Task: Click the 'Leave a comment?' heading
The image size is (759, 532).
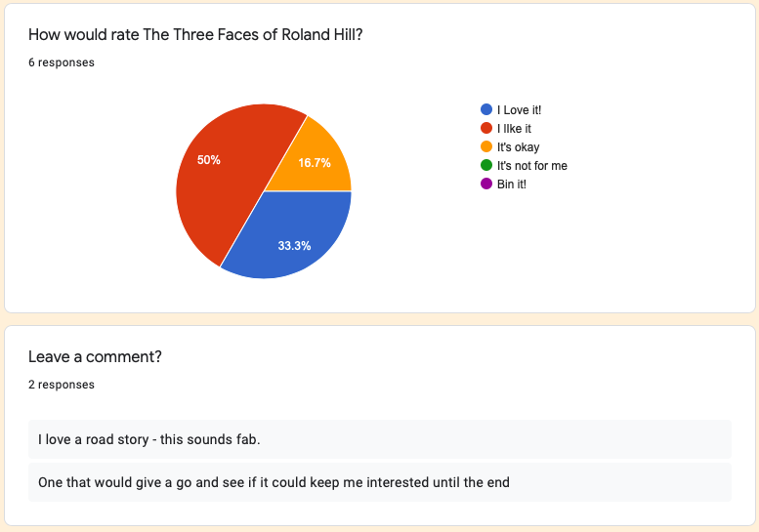Action: 95,357
